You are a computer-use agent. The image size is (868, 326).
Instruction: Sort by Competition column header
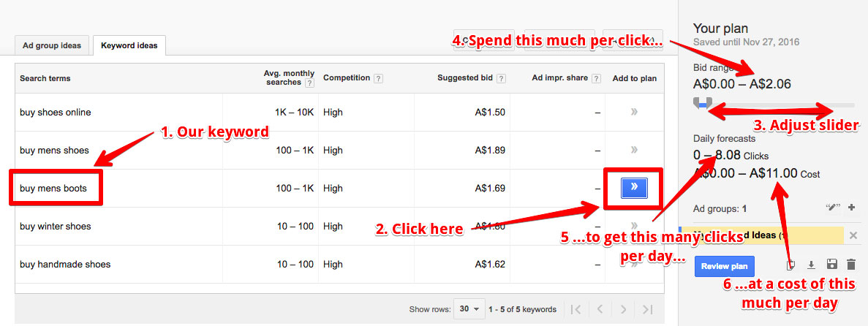point(347,78)
